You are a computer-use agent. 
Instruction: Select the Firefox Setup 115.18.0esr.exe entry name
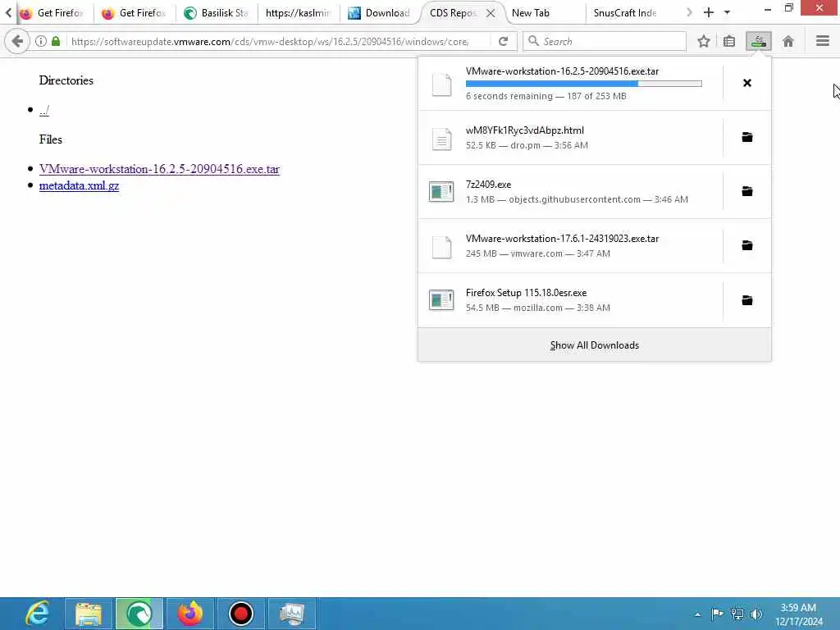(526, 293)
